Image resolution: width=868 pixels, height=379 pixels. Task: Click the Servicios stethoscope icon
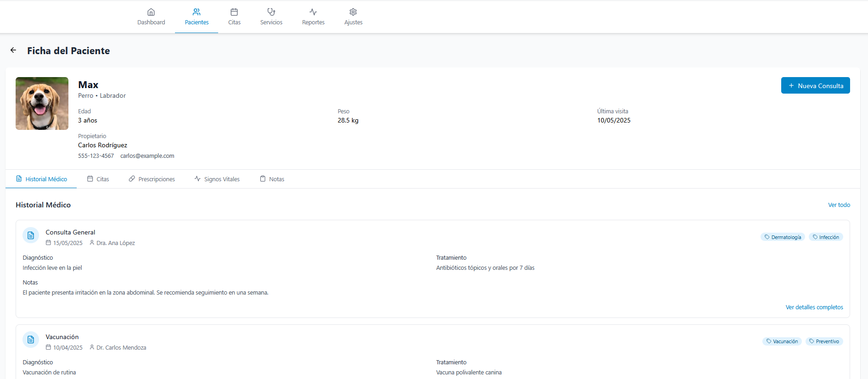point(271,12)
